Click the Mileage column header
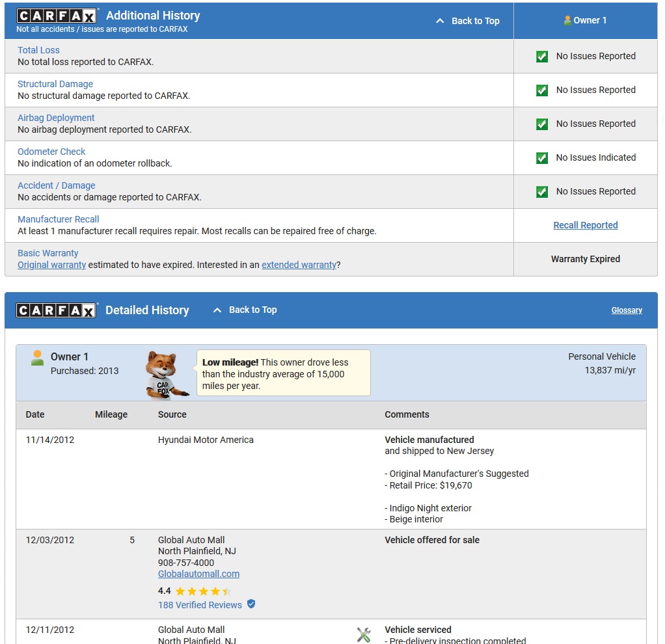665x644 pixels. click(x=111, y=414)
